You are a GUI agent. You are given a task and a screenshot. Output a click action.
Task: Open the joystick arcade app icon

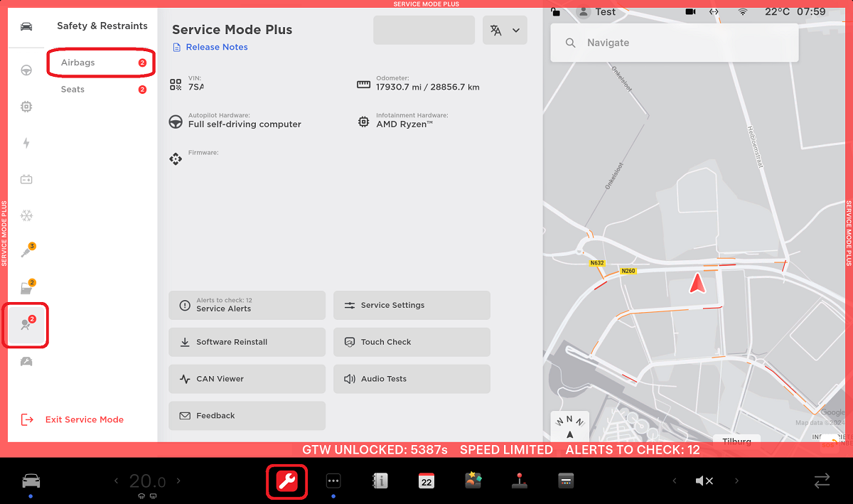click(519, 481)
